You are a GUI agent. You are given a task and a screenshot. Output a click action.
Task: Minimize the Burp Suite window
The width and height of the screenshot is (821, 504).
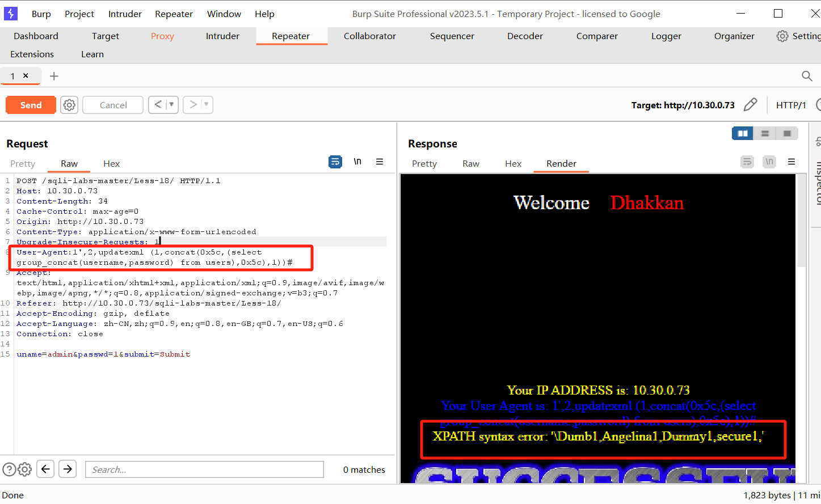740,13
